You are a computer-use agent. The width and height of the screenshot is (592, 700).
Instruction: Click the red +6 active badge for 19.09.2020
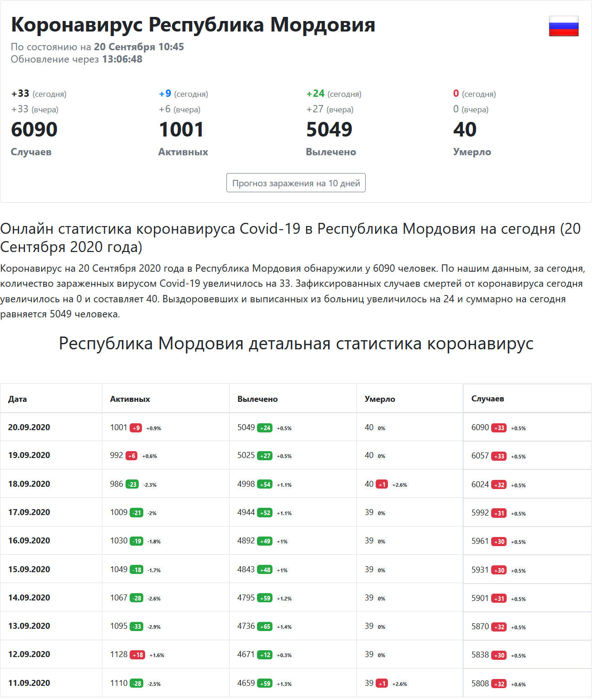coord(131,456)
